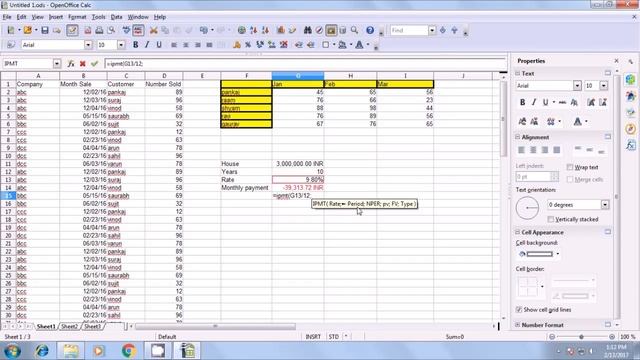This screenshot has height=360, width=640.
Task: Open sidebar font size dropdown
Action: (x=603, y=86)
